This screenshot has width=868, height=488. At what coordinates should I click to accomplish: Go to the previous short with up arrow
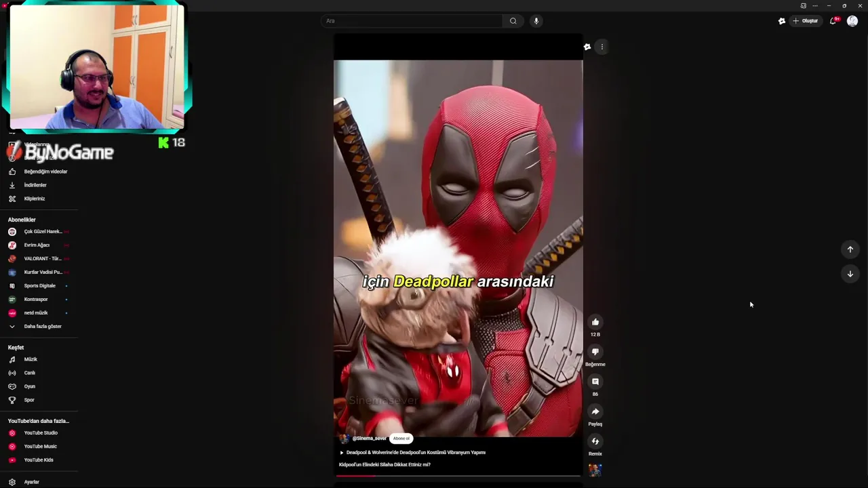(x=850, y=249)
